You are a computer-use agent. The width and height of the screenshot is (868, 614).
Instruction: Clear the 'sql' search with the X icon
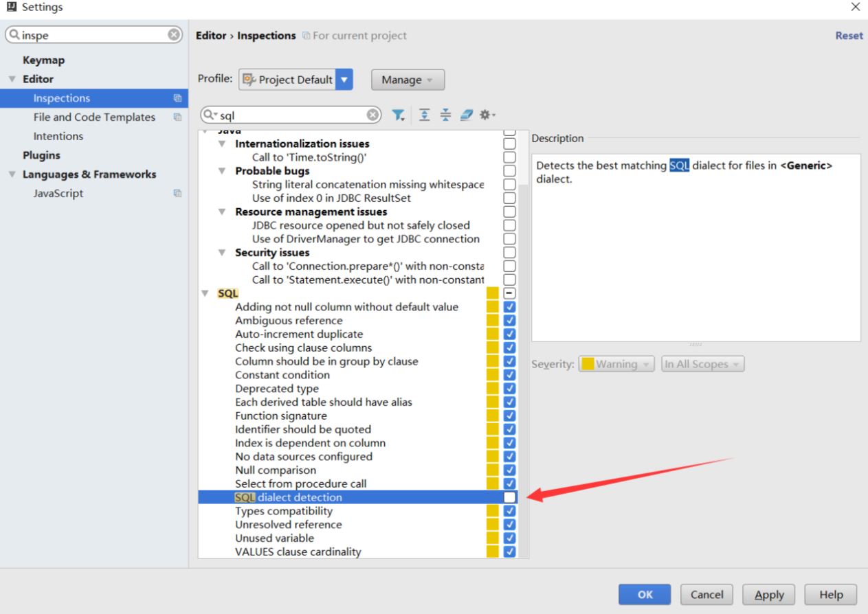coord(373,115)
